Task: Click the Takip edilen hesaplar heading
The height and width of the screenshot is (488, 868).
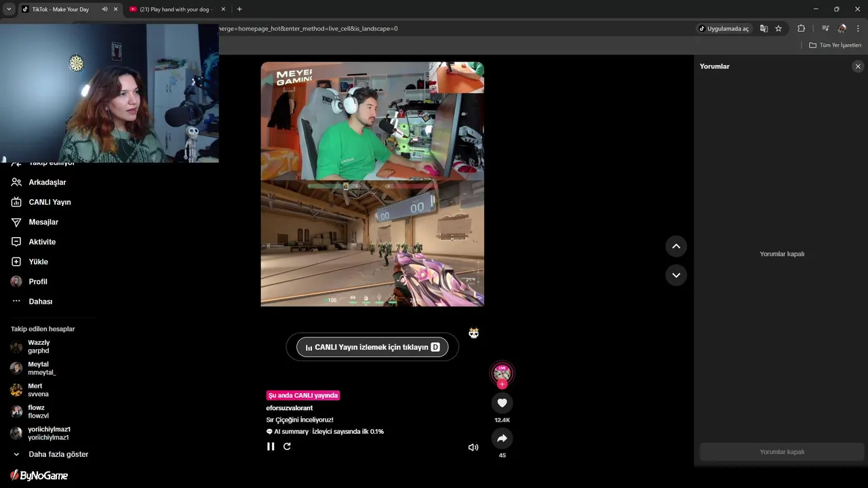Action: tap(43, 329)
